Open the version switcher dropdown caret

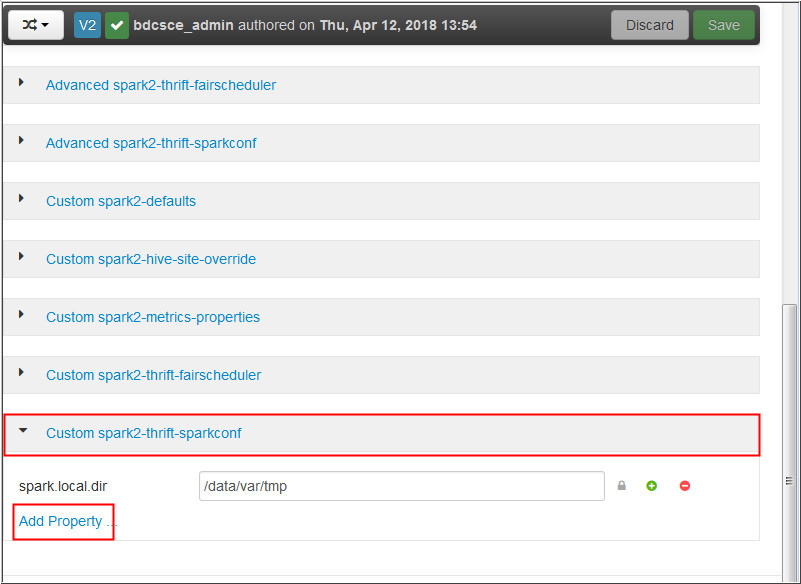47,24
